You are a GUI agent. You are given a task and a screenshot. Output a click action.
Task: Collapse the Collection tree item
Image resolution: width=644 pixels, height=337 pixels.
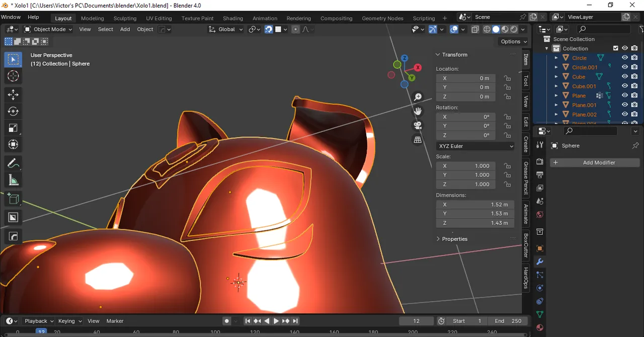pos(547,48)
